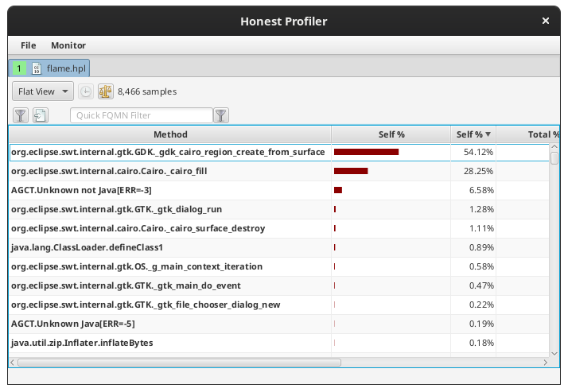
Task: Click the 8,466 samples label
Action: [147, 91]
